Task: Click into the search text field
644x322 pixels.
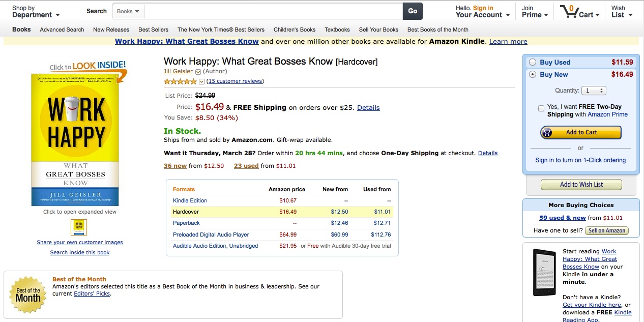Action: tap(273, 11)
